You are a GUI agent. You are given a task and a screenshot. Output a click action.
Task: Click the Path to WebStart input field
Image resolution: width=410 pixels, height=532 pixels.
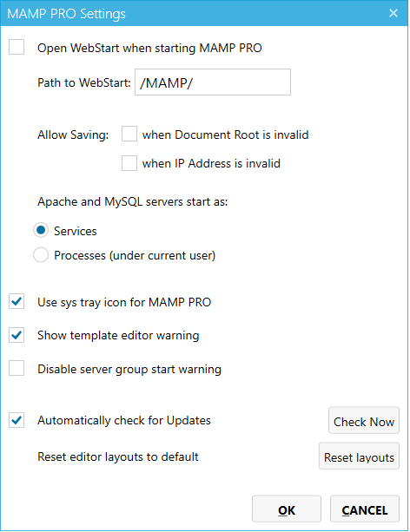(x=213, y=82)
